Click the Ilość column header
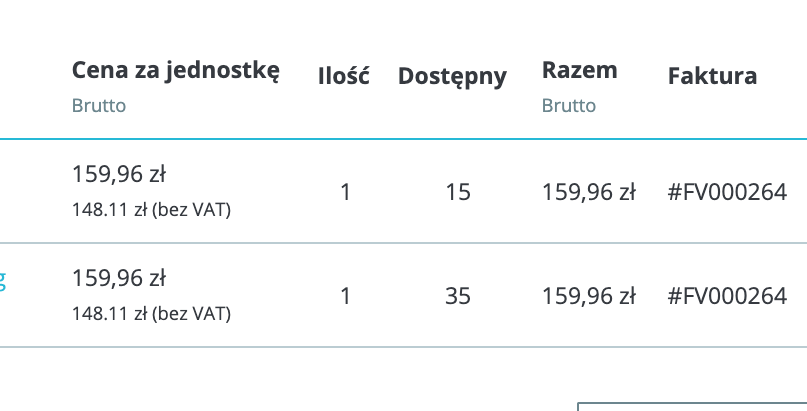Screen dimensions: 807x411 [x=344, y=76]
